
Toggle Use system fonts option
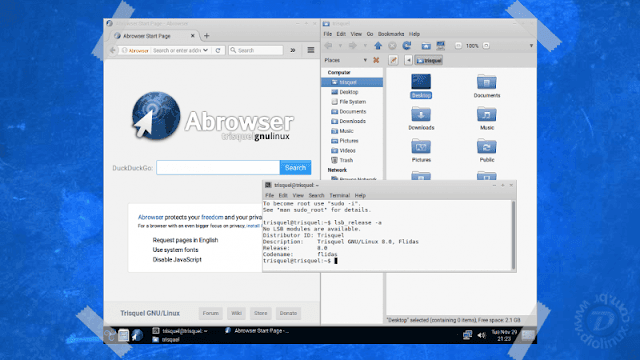click(x=176, y=250)
